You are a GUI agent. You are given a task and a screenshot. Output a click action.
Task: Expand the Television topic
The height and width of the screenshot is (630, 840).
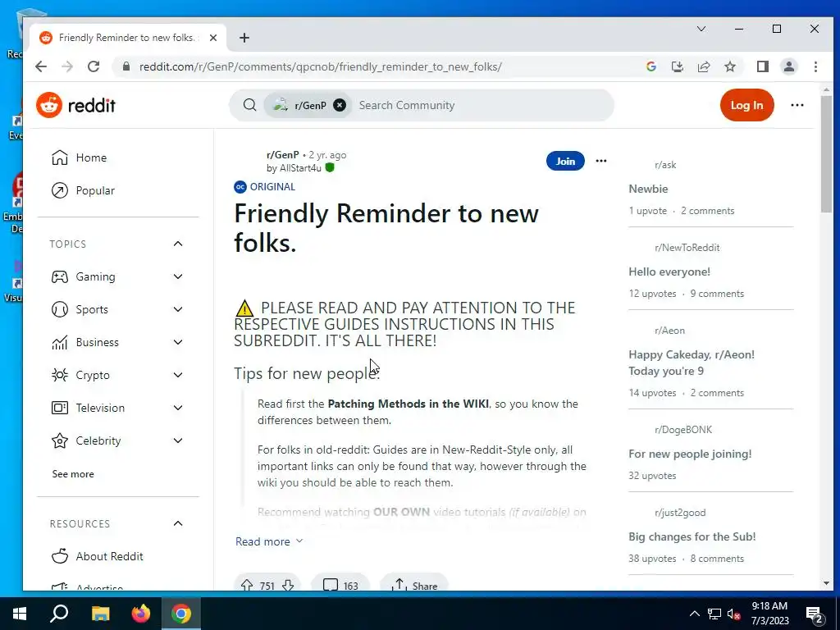tap(178, 408)
